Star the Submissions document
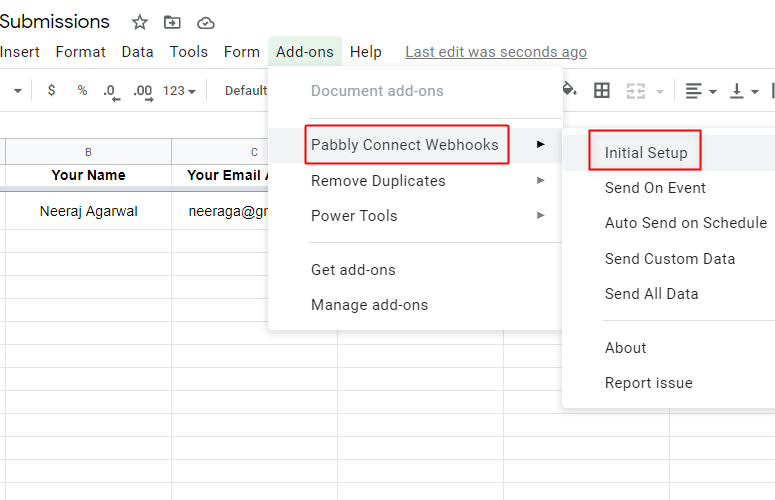This screenshot has height=500, width=775. 139,22
